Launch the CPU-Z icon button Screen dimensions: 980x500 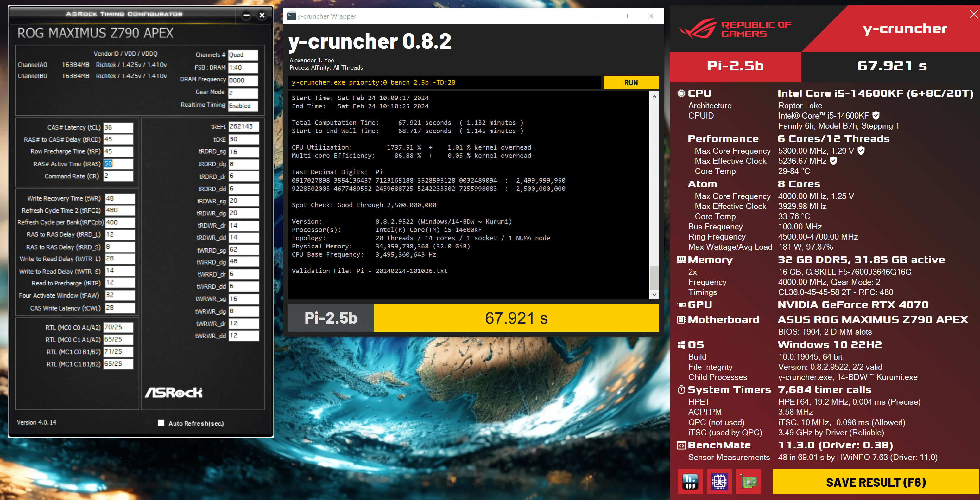719,482
